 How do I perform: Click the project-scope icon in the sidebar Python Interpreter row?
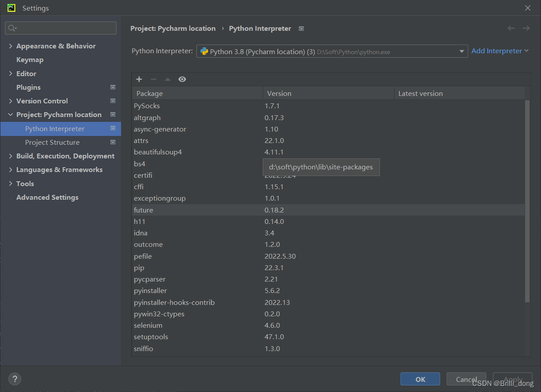[113, 128]
